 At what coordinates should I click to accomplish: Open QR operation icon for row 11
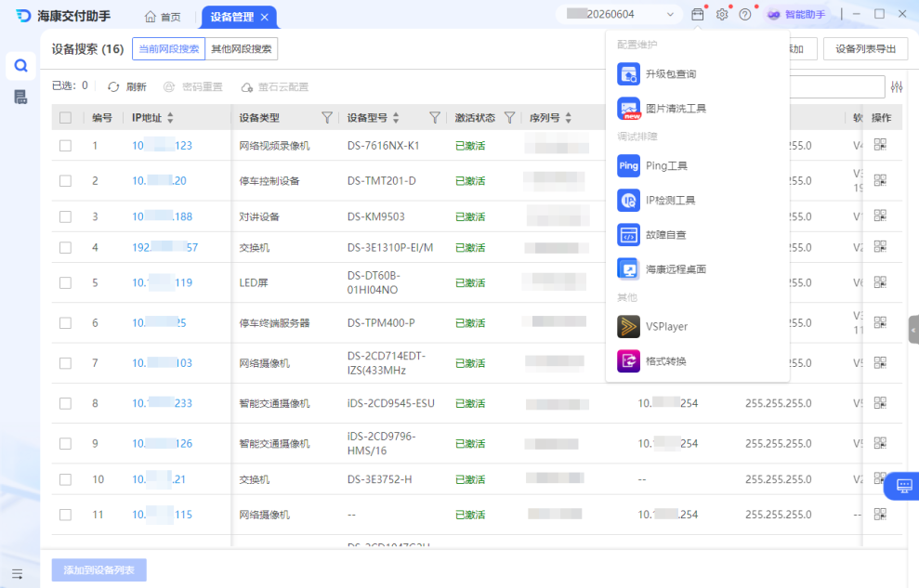[x=880, y=514]
